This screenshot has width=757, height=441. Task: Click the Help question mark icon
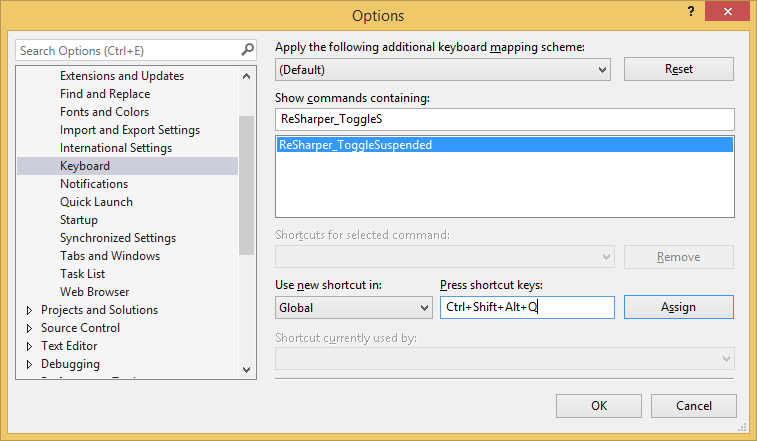[x=690, y=11]
